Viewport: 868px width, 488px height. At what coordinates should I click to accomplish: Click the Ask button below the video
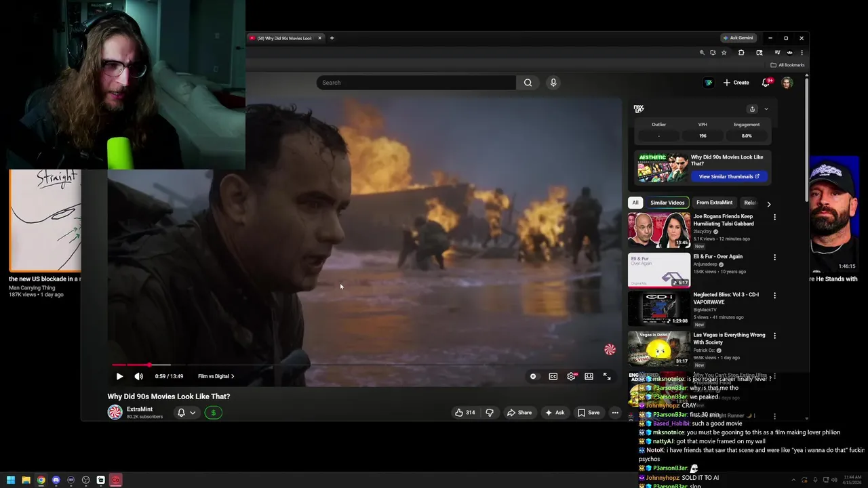555,412
